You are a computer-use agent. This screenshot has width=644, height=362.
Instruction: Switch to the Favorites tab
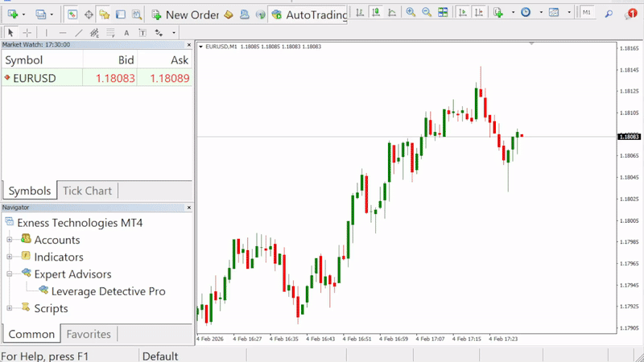click(89, 334)
